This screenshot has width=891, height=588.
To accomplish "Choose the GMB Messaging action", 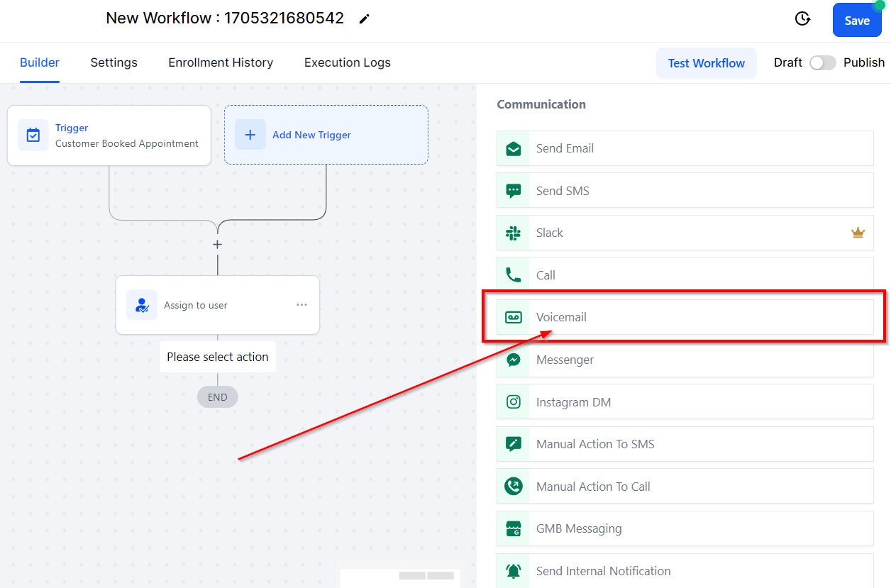I will [x=685, y=528].
